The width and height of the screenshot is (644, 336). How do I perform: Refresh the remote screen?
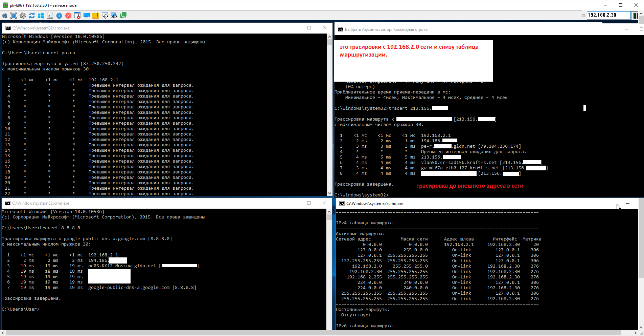(32, 16)
